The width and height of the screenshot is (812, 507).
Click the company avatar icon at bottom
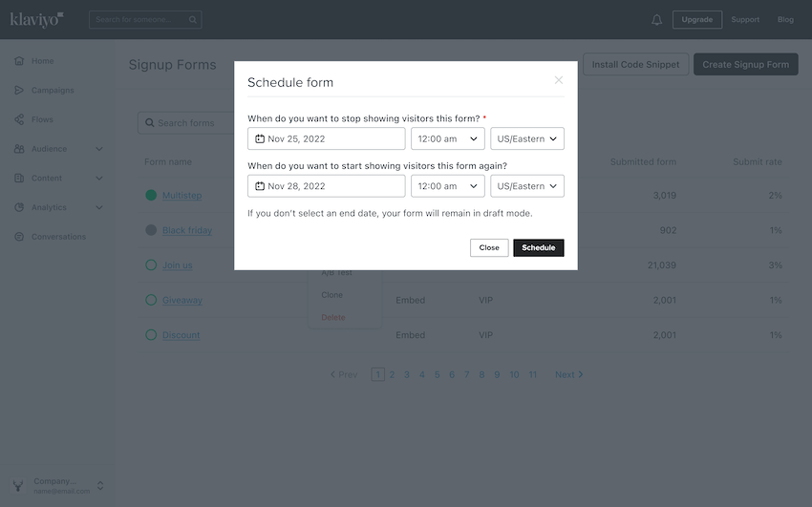point(18,486)
